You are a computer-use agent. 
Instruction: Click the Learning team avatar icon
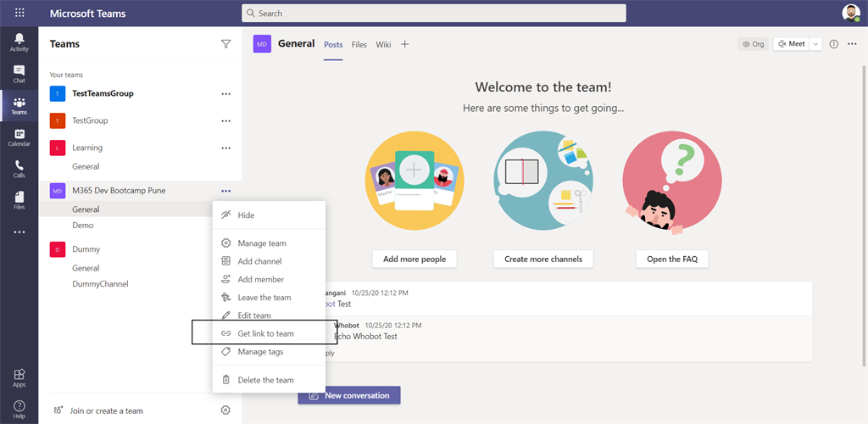coord(57,148)
